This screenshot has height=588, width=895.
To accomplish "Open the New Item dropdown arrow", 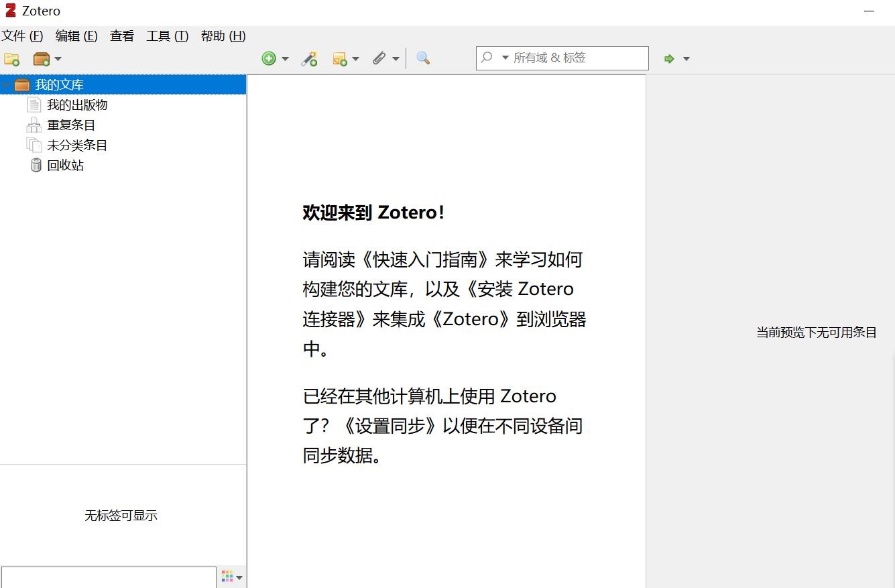I will pos(285,59).
